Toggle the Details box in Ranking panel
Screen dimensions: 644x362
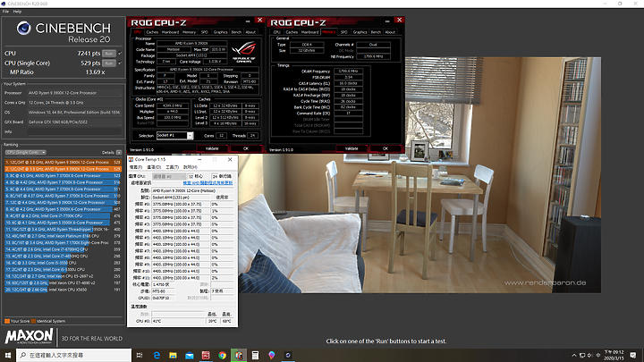tap(119, 152)
